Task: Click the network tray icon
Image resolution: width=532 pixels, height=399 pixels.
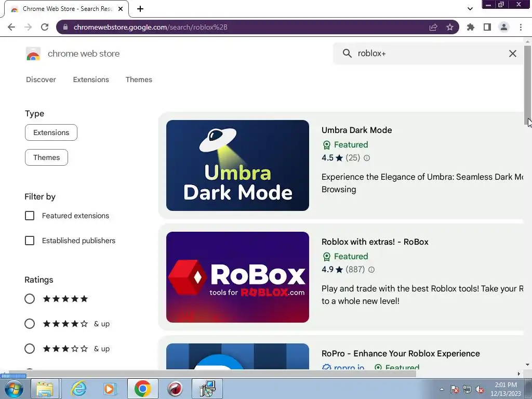Action: click(467, 390)
